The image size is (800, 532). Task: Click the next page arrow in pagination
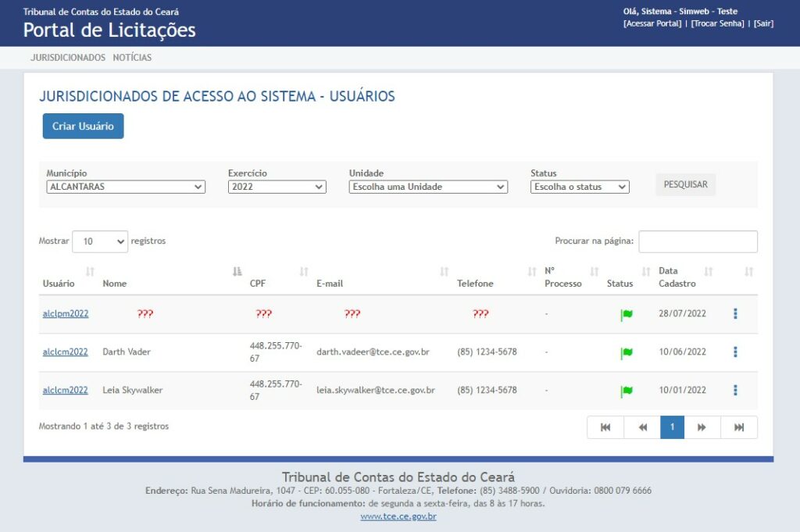[702, 427]
